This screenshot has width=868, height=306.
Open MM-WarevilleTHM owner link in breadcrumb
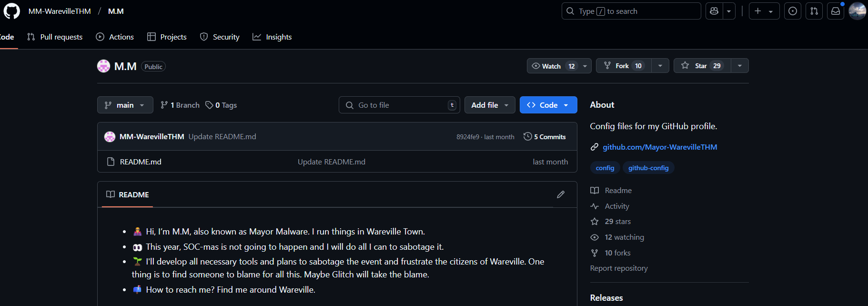tap(60, 11)
